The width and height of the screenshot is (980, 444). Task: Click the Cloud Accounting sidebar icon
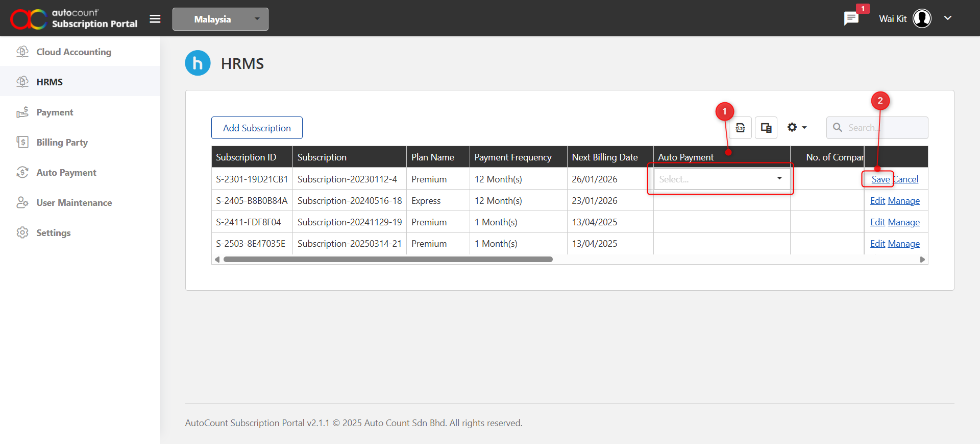[22, 52]
